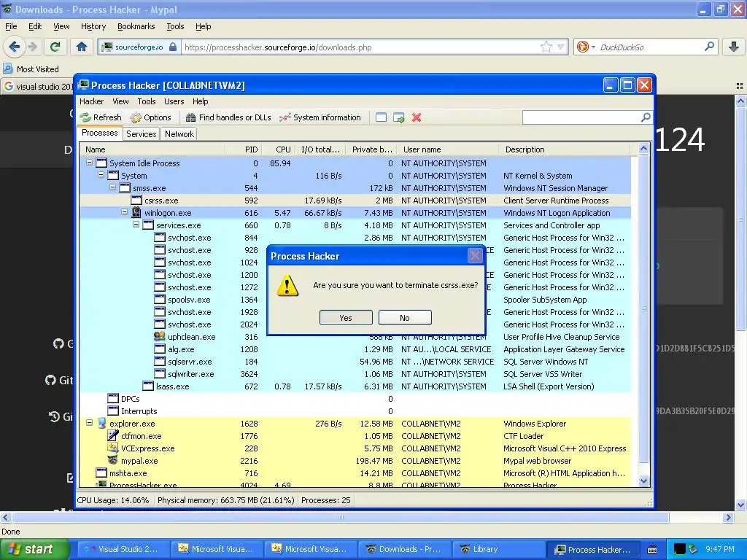Sort by the Description column header
Image resolution: width=747 pixels, height=560 pixels.
(x=565, y=149)
